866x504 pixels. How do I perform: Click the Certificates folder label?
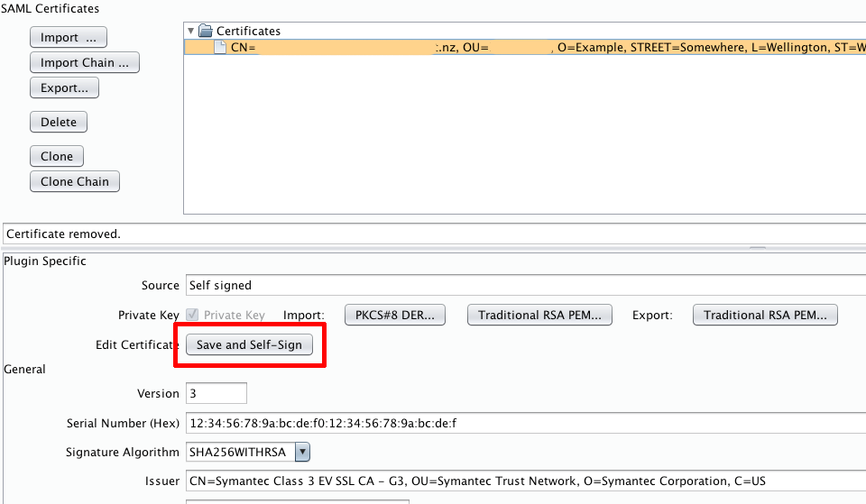(249, 31)
